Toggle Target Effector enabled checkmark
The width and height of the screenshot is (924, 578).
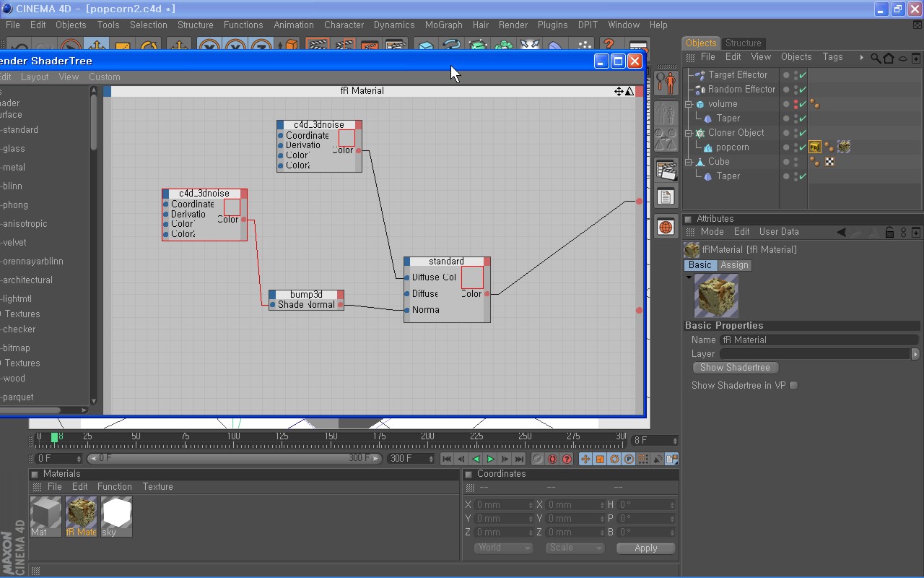click(802, 75)
